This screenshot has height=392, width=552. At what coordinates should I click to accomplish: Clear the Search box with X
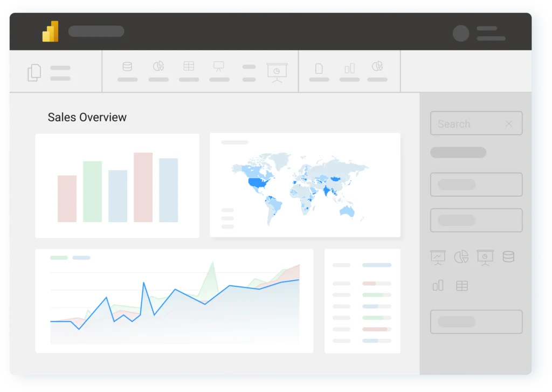pos(509,123)
